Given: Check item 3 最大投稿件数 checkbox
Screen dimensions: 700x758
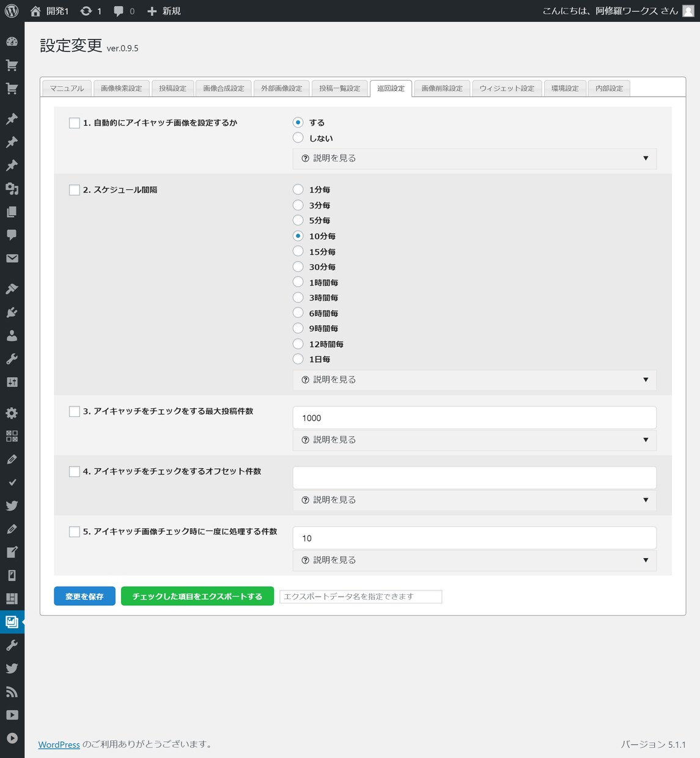Looking at the screenshot, I should point(75,411).
